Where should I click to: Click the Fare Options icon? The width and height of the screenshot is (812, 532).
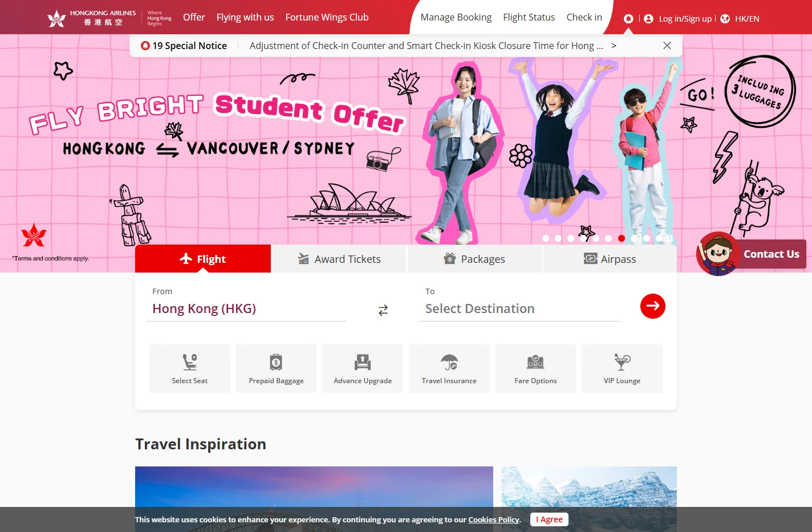pos(535,362)
